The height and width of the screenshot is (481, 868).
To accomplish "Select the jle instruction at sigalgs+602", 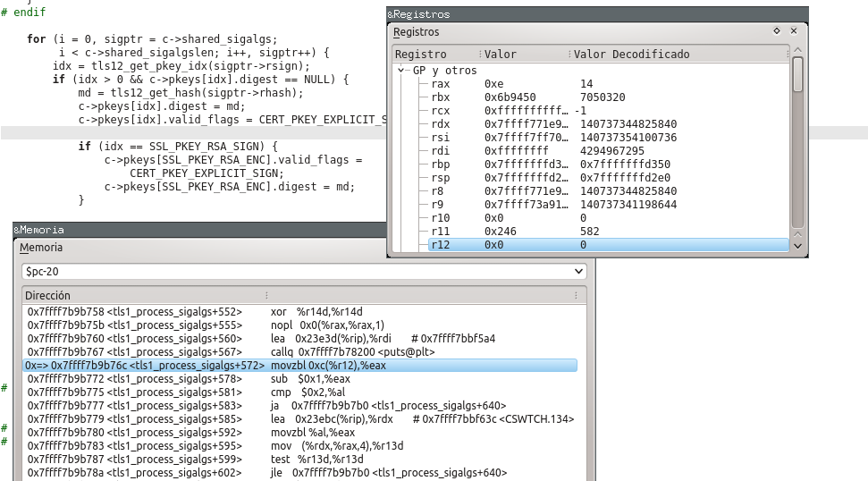I will tap(299, 473).
